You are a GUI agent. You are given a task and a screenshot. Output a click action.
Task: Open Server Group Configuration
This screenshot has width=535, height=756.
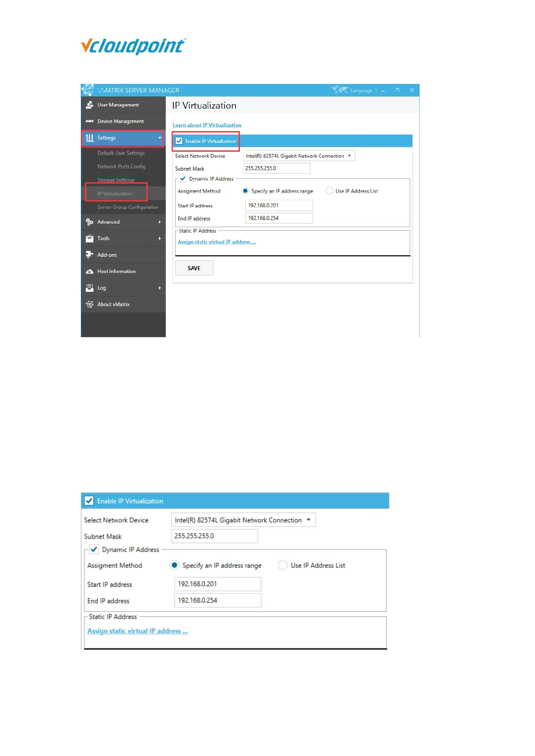tap(128, 207)
